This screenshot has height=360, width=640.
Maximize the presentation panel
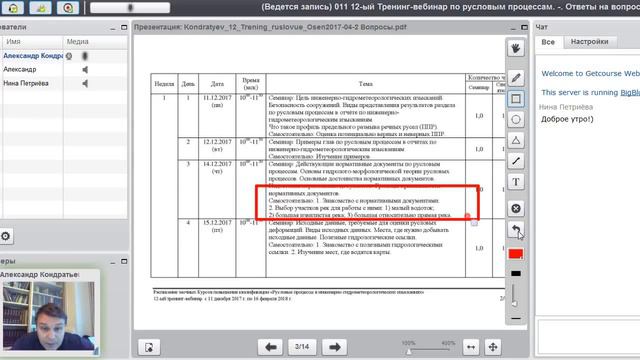524,27
